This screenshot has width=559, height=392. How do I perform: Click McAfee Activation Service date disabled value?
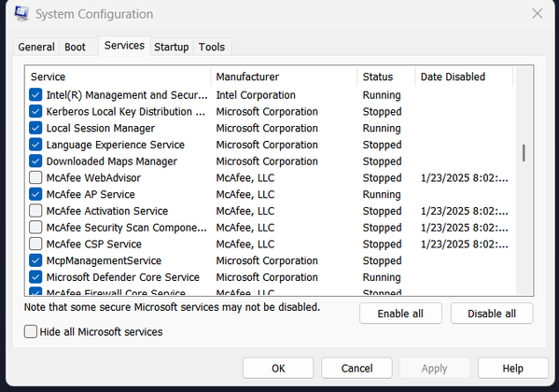tap(464, 211)
